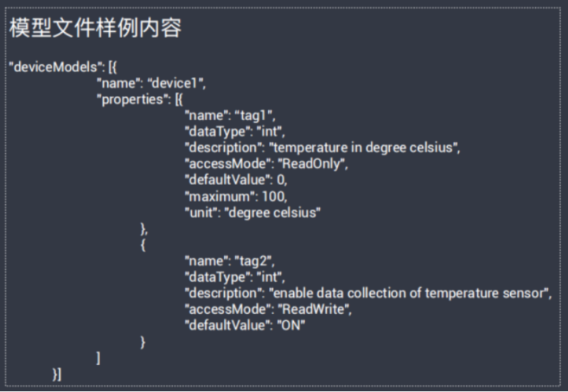Select the "tag2" name value
The image size is (568, 392).
click(x=253, y=261)
